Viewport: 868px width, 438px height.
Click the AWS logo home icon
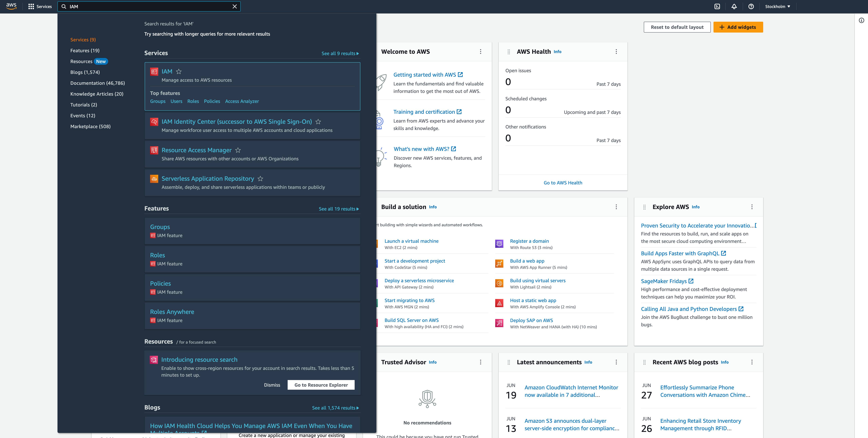click(11, 6)
